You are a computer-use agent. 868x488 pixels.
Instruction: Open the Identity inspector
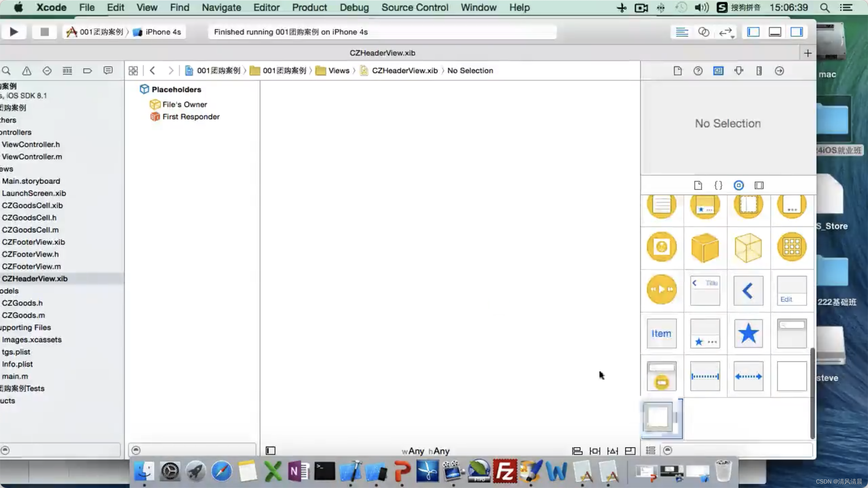tap(718, 71)
